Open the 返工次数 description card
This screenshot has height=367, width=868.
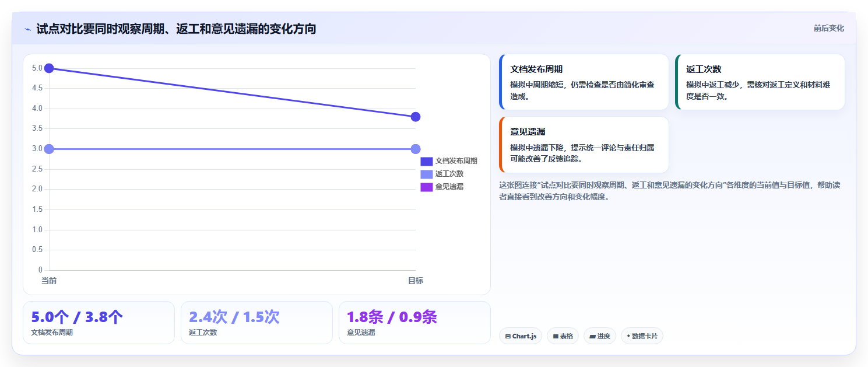(x=760, y=82)
